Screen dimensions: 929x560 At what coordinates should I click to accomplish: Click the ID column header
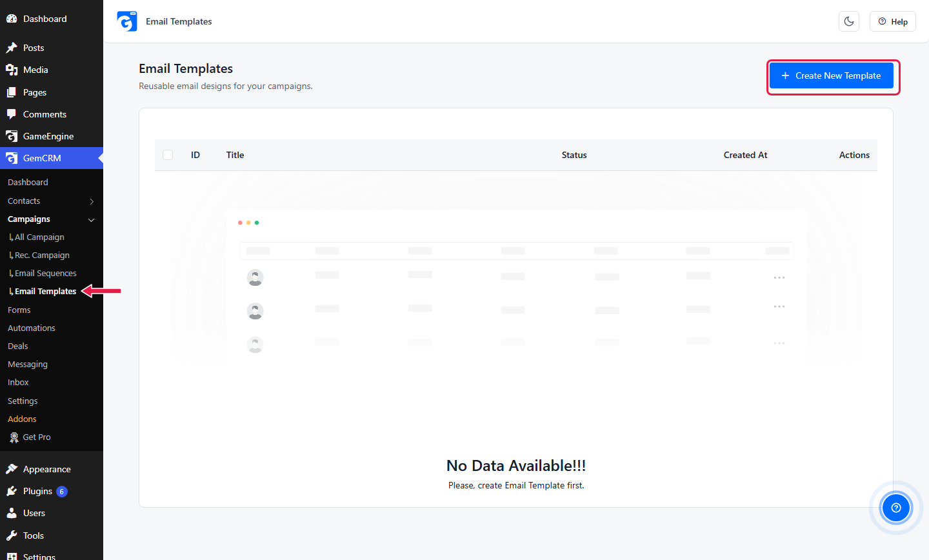coord(195,155)
